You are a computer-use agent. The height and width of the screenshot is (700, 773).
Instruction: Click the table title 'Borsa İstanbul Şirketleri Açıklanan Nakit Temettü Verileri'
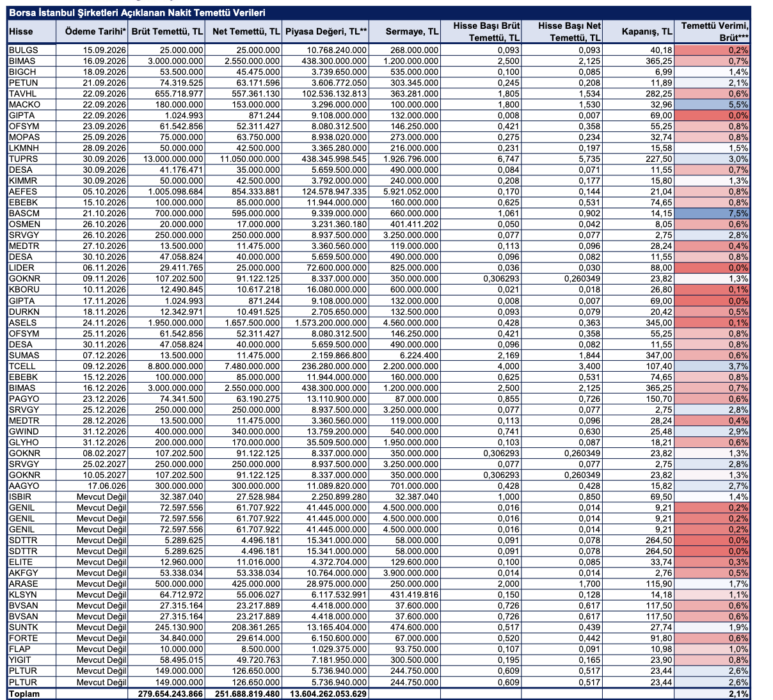click(137, 13)
